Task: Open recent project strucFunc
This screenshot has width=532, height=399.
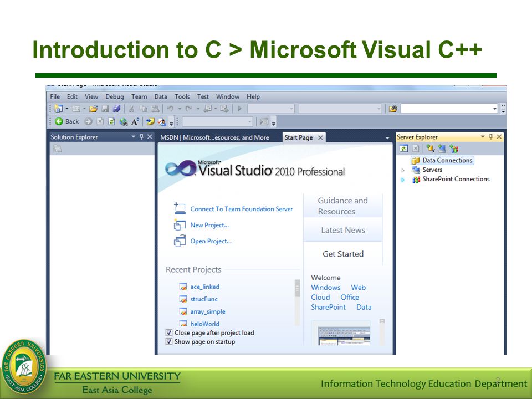Action: pos(204,299)
